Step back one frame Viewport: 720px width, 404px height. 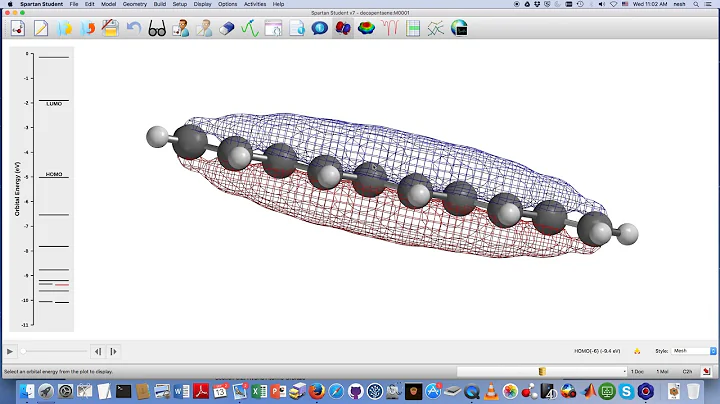click(98, 352)
